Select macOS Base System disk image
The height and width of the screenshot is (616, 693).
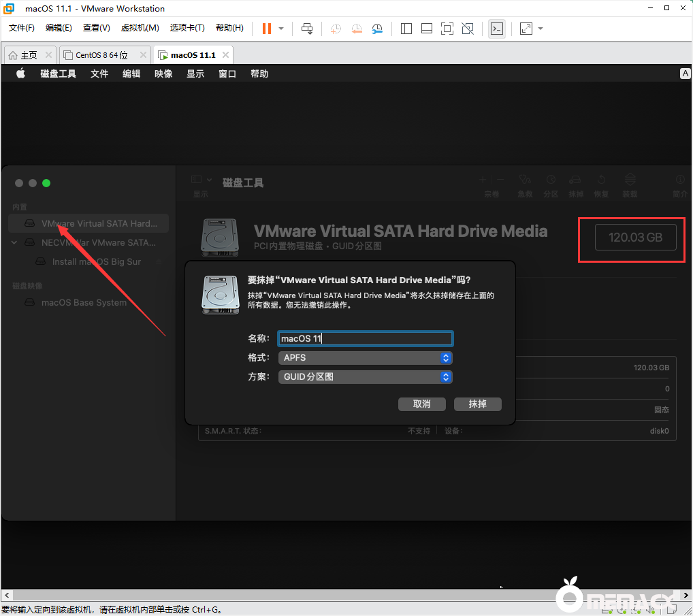(84, 303)
